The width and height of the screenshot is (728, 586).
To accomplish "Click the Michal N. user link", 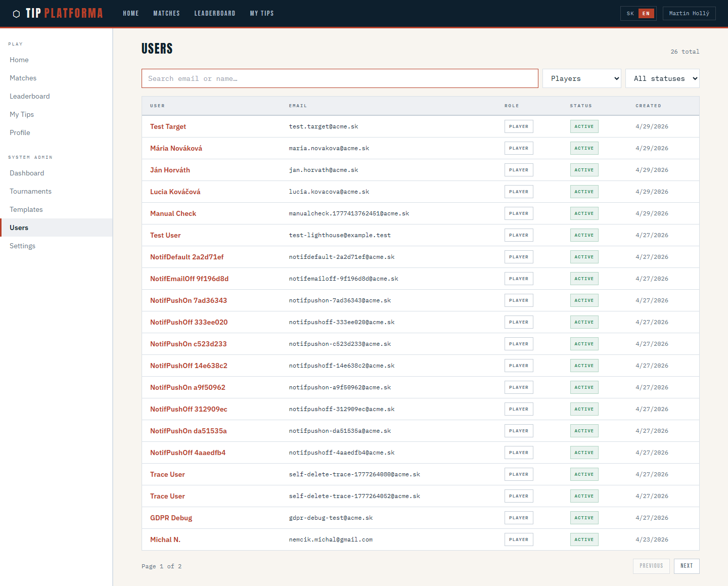I will coord(165,539).
